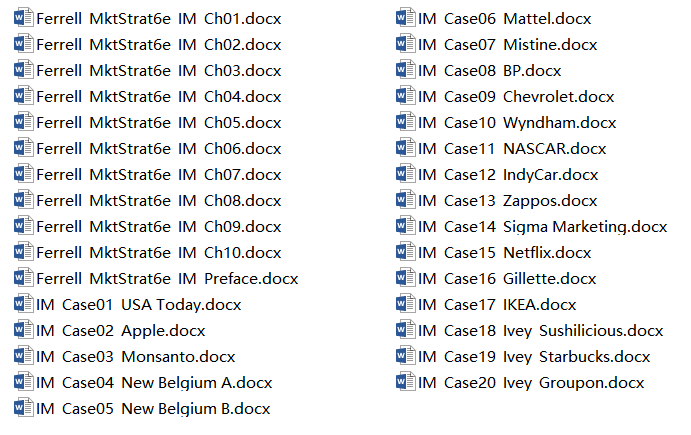Select IM Case19 Ivey Starbucks.docx
691x435 pixels.
pos(534,357)
